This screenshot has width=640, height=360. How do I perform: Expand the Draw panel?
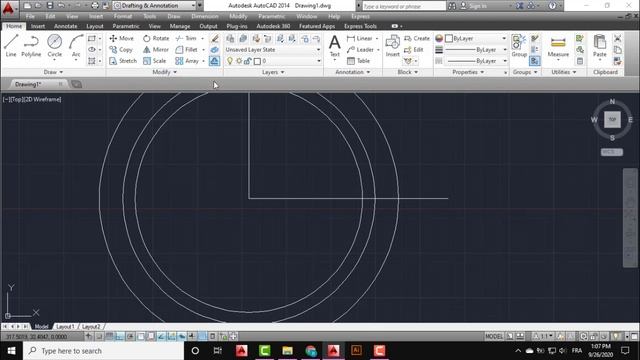pyautogui.click(x=53, y=72)
